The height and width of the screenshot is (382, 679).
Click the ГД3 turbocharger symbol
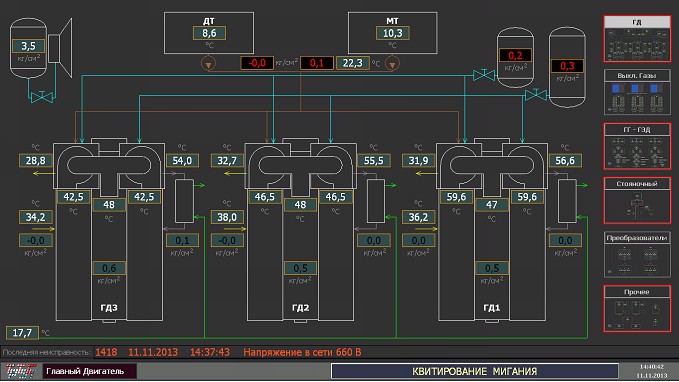tap(109, 166)
